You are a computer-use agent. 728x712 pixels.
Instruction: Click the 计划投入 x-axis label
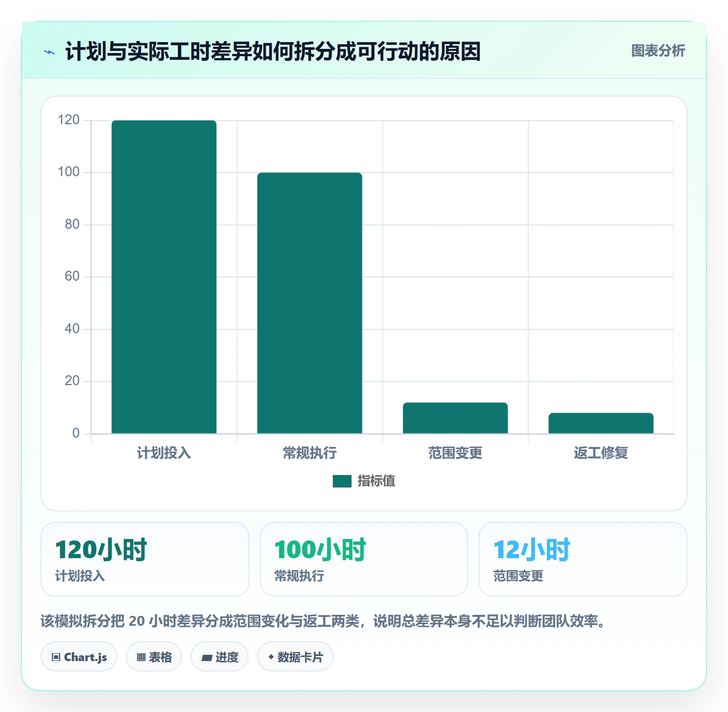tap(164, 453)
